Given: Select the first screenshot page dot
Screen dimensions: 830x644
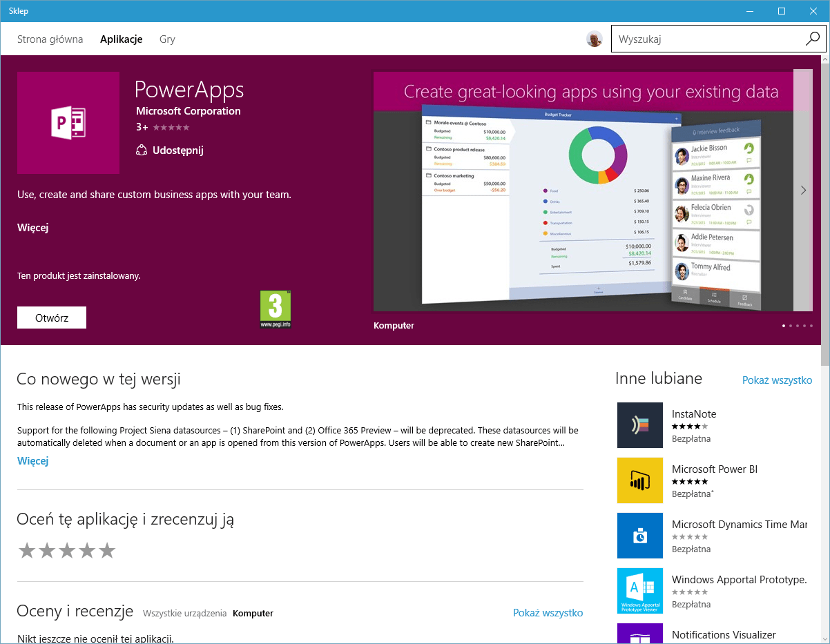Looking at the screenshot, I should coord(784,325).
